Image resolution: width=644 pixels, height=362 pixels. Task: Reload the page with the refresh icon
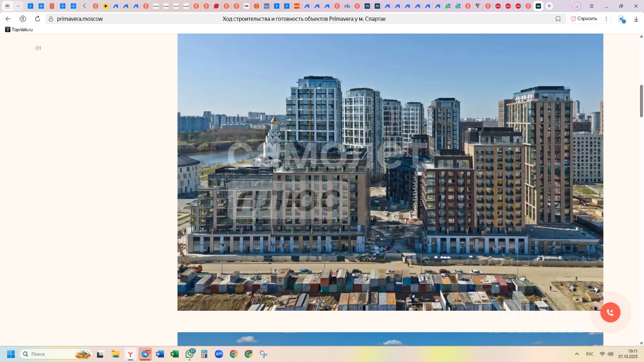tap(37, 19)
